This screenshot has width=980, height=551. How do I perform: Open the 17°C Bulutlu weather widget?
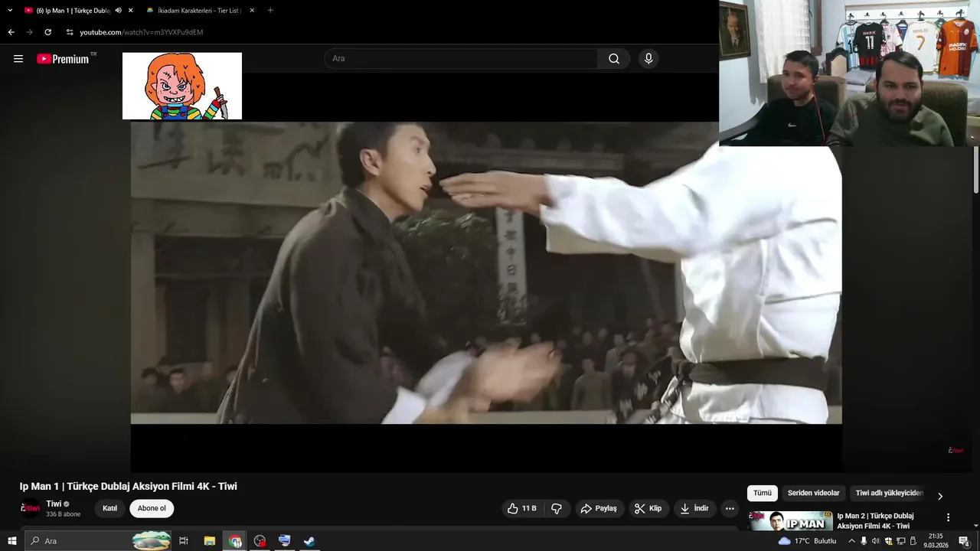808,541
